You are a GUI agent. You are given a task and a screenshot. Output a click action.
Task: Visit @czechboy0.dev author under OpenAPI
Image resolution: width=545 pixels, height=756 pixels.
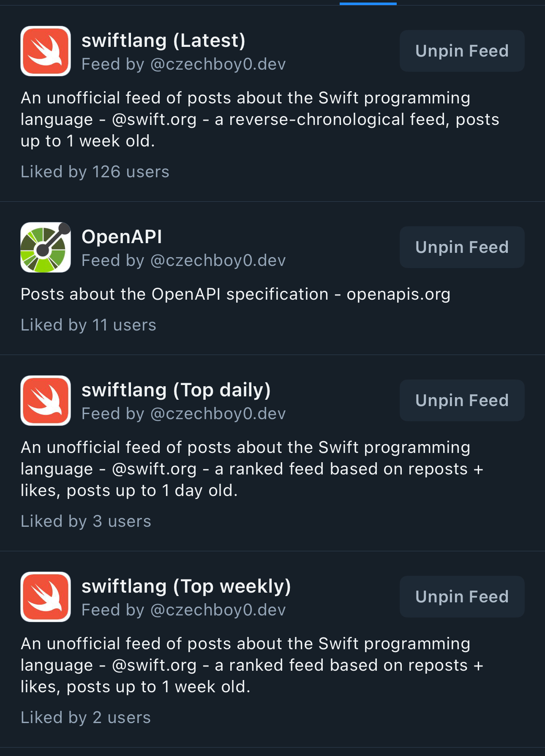point(218,261)
